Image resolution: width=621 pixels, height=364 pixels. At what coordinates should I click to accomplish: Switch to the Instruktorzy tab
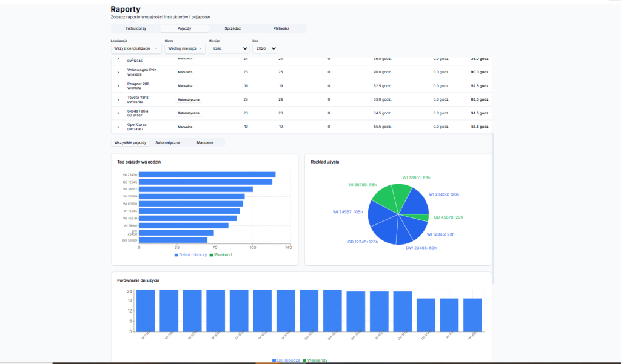click(x=136, y=28)
